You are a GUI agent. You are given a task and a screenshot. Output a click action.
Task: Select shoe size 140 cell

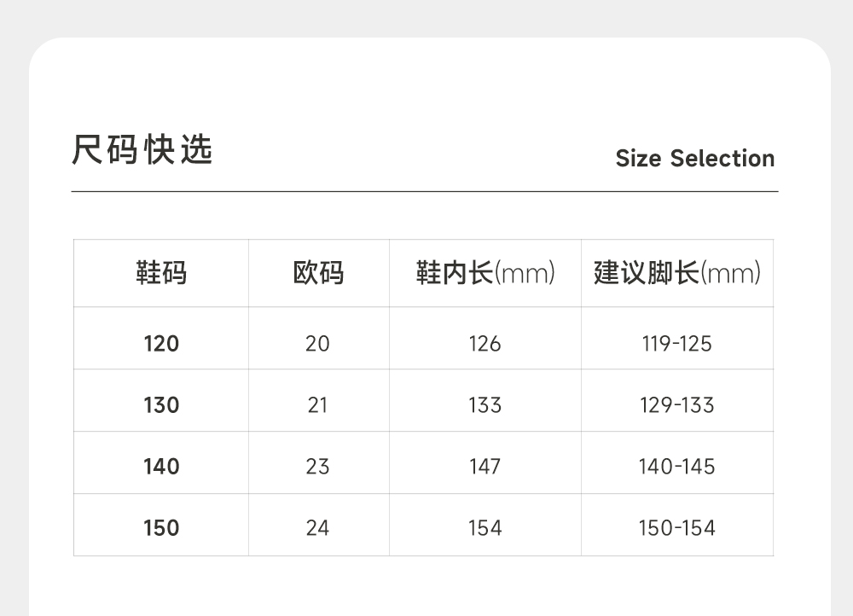161,467
